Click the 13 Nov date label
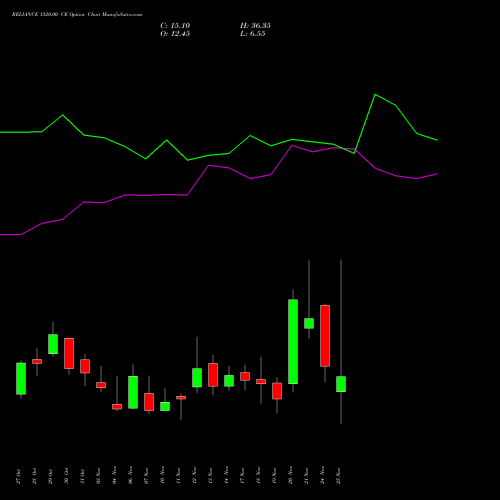 pos(210,476)
